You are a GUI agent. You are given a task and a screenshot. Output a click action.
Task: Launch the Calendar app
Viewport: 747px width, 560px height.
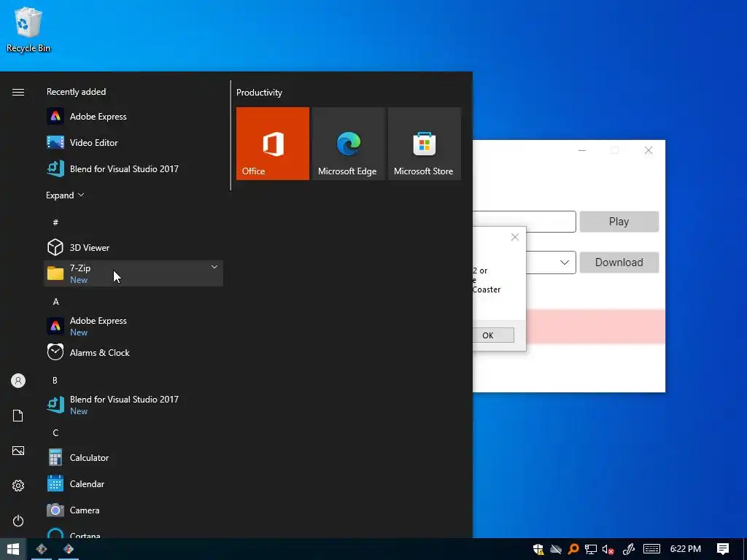[133, 484]
